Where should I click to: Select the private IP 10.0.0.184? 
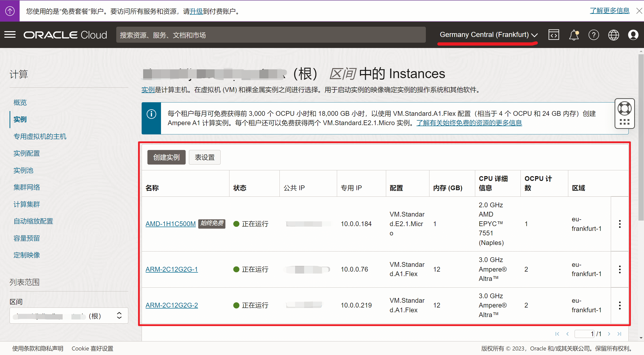coord(356,224)
